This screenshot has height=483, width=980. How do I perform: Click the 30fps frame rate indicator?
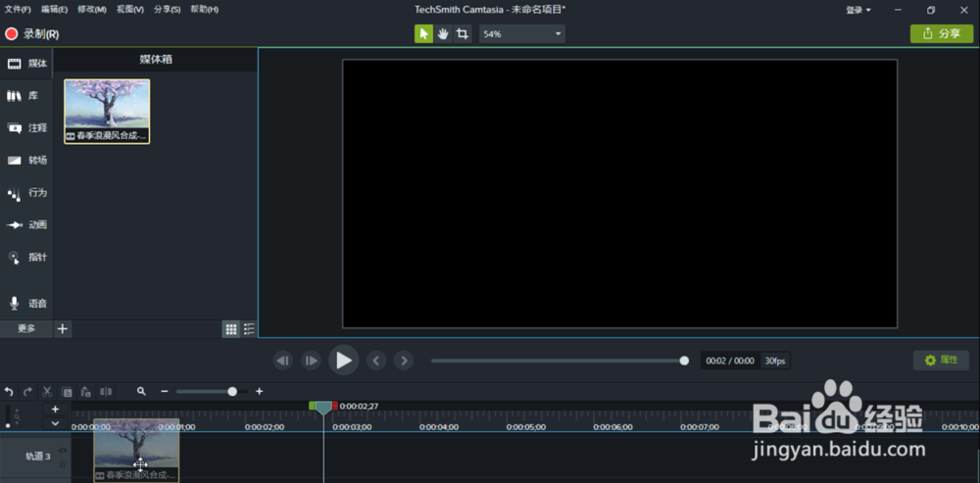pyautogui.click(x=775, y=361)
